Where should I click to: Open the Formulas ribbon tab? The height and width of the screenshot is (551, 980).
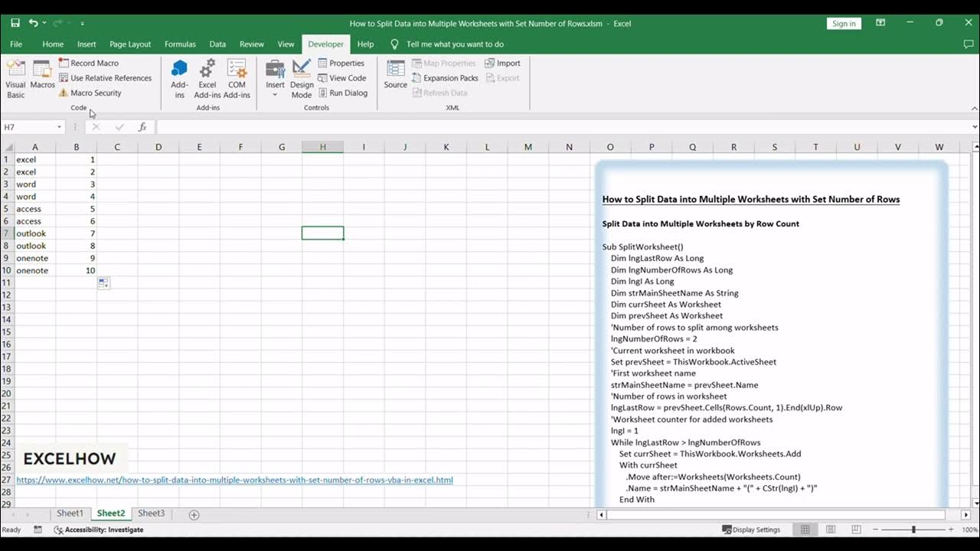coord(180,44)
